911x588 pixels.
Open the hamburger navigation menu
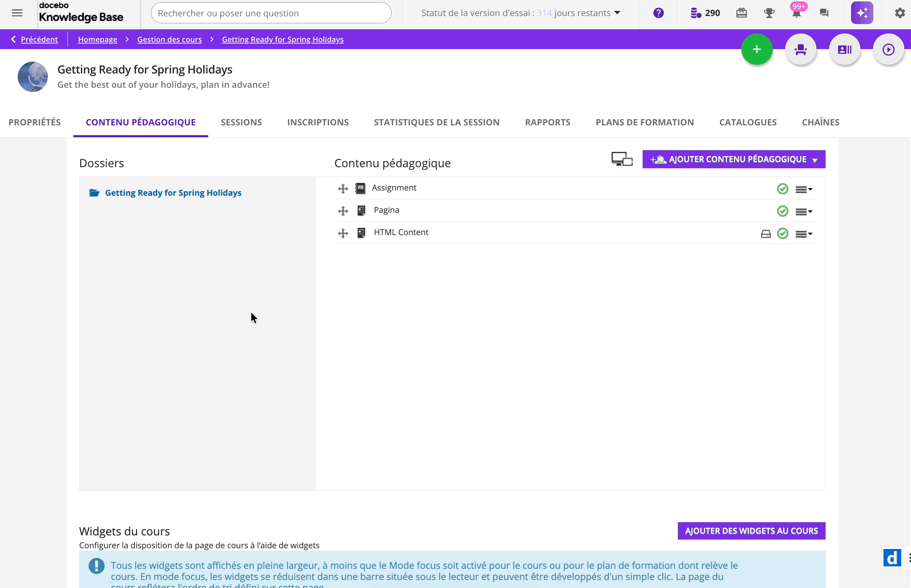pyautogui.click(x=17, y=13)
